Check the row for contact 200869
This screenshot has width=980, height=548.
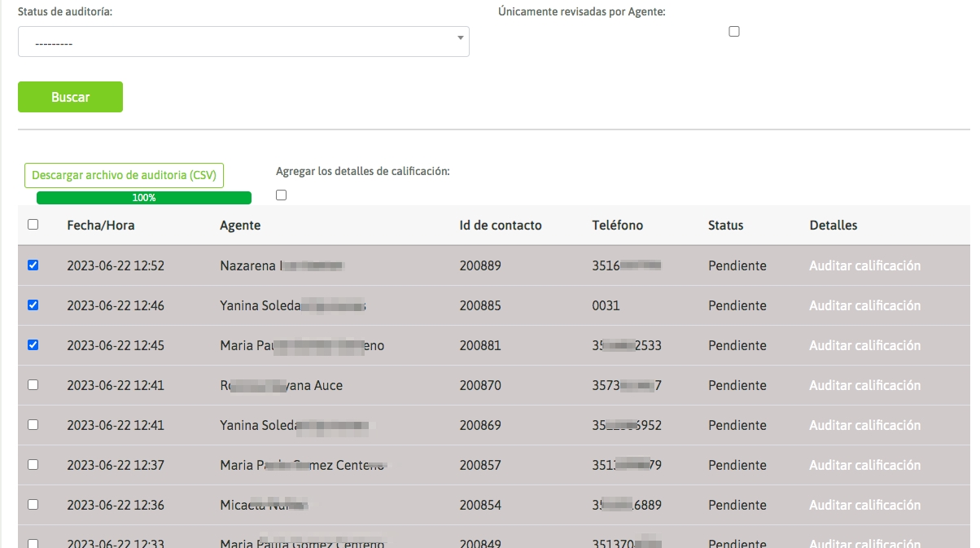(x=33, y=425)
